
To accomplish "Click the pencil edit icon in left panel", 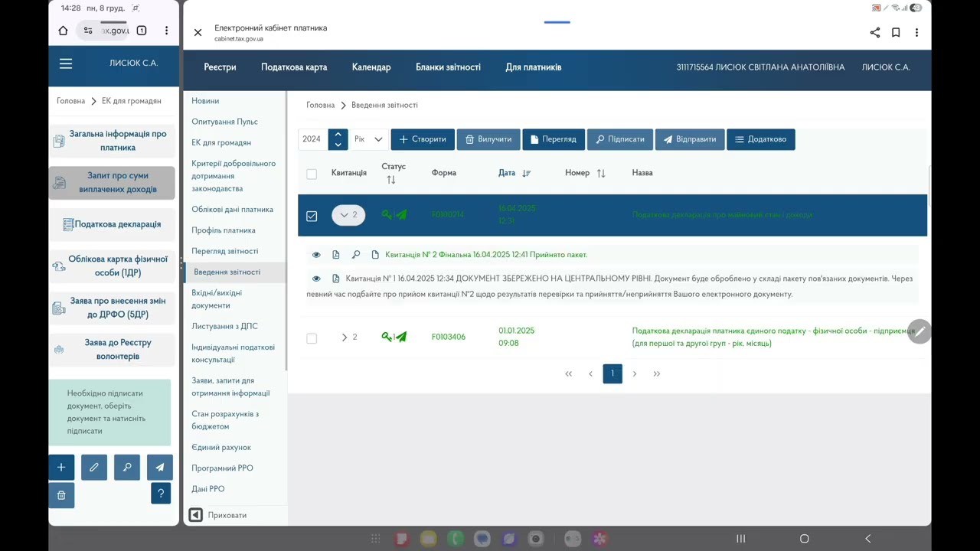I will (94, 467).
